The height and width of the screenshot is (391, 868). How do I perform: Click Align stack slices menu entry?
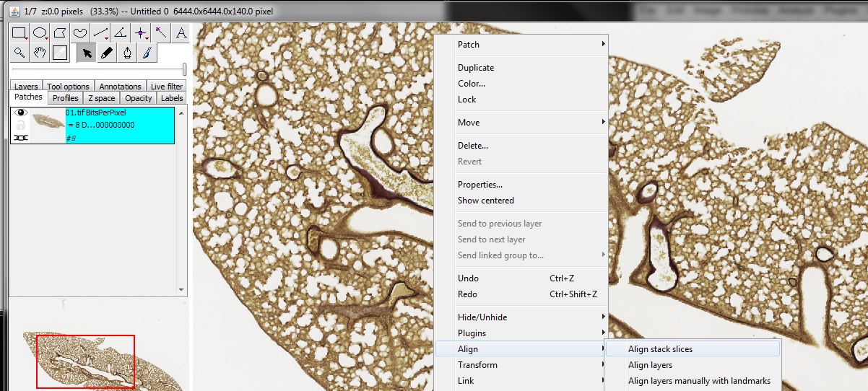click(660, 349)
